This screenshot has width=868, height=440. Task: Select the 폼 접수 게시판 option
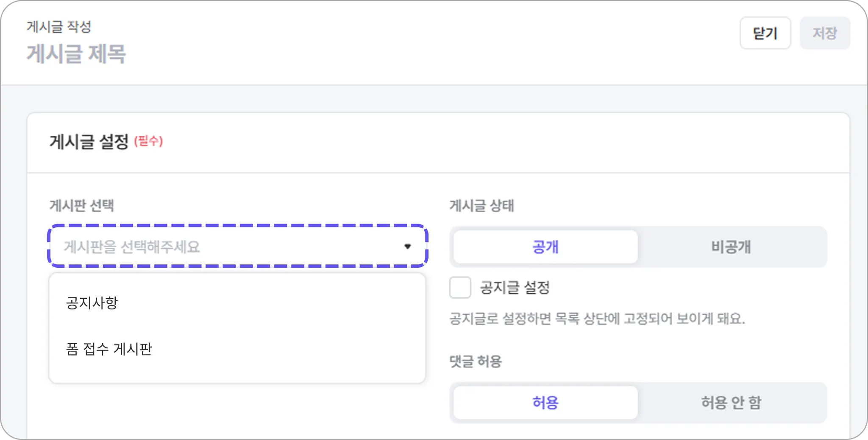109,349
